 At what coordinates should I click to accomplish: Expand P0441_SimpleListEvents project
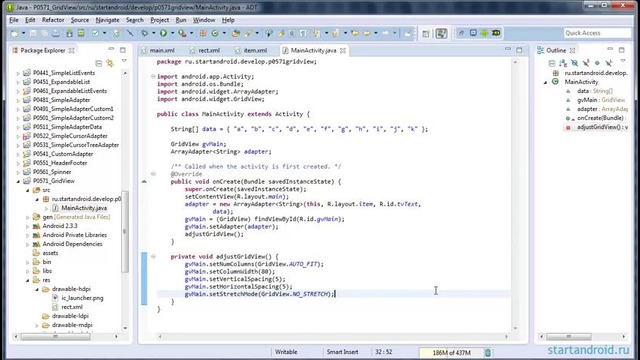point(18,73)
